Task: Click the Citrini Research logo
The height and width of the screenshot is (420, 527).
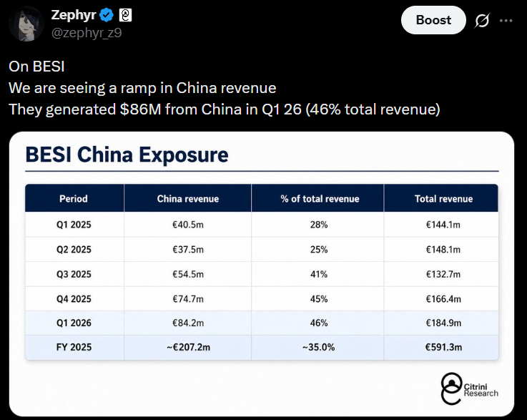Action: [x=469, y=389]
